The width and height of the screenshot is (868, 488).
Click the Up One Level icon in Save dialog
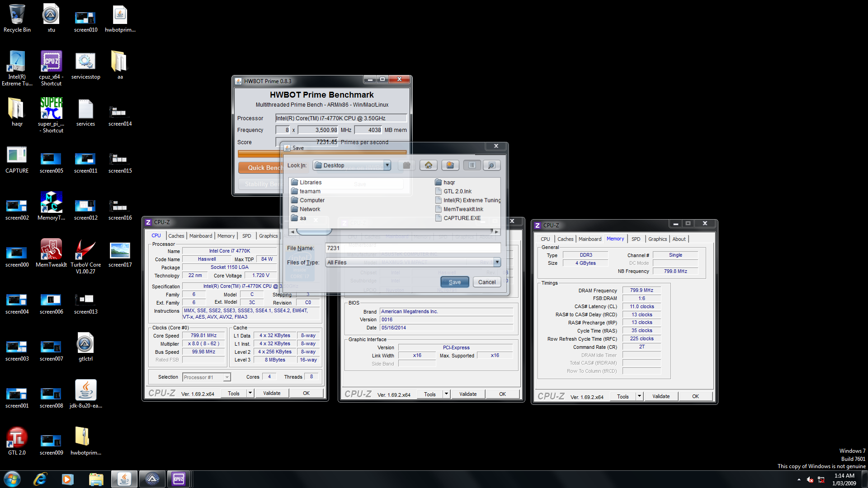pyautogui.click(x=406, y=165)
